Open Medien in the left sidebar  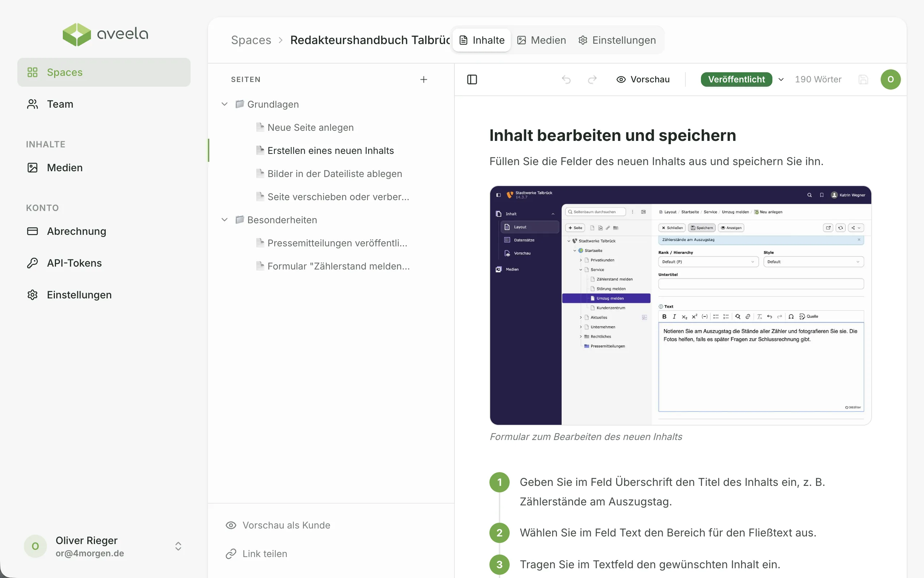click(x=104, y=167)
